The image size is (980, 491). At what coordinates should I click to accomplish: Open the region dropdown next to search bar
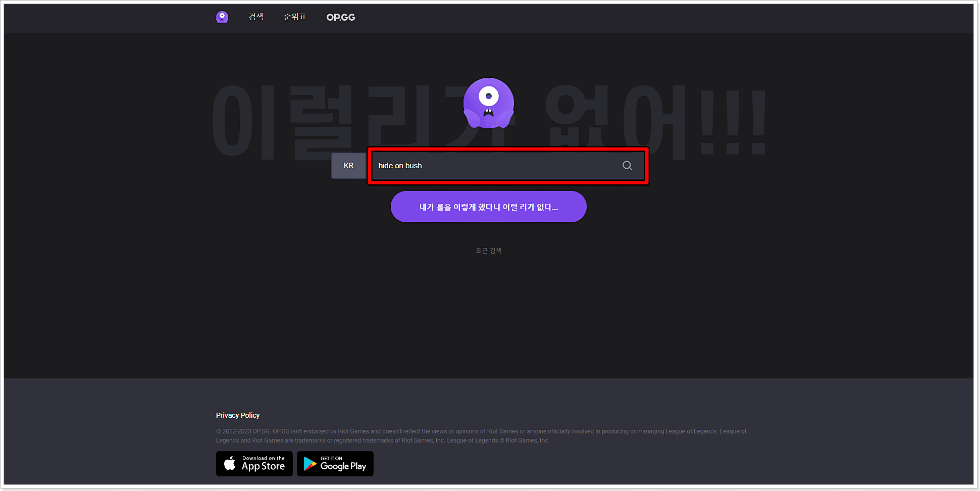pos(348,165)
